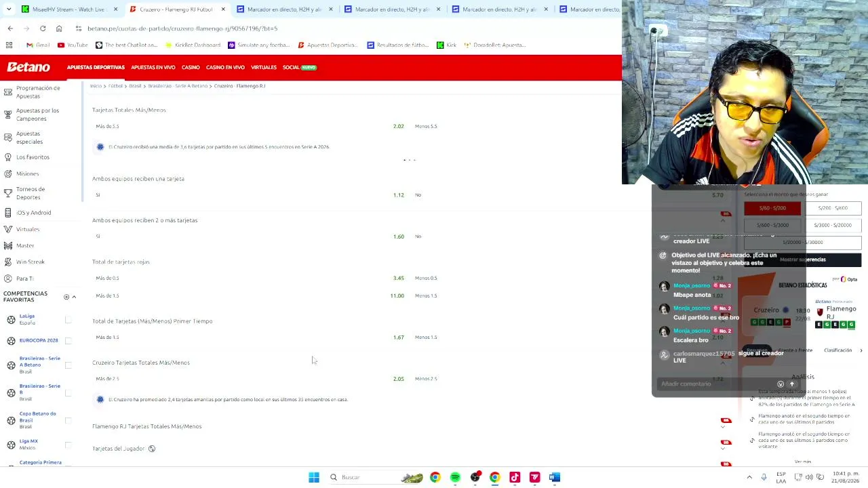Open the Kick bookmark

click(446, 45)
